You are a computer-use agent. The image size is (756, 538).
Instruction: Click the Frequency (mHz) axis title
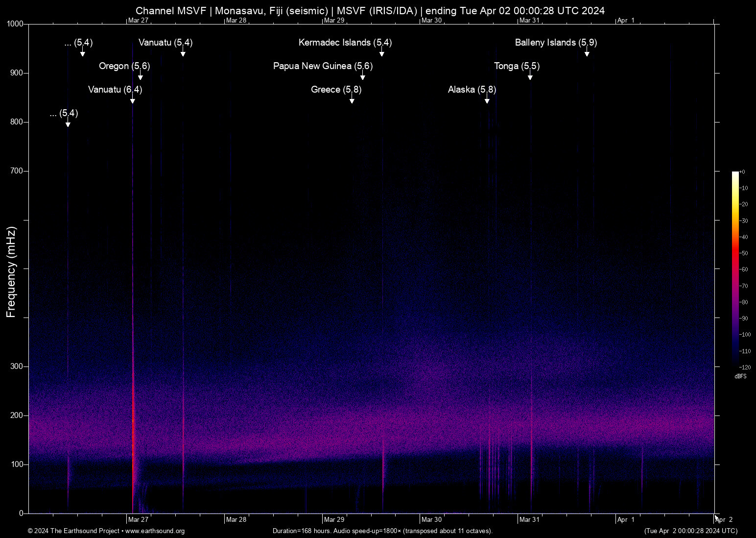coord(11,272)
